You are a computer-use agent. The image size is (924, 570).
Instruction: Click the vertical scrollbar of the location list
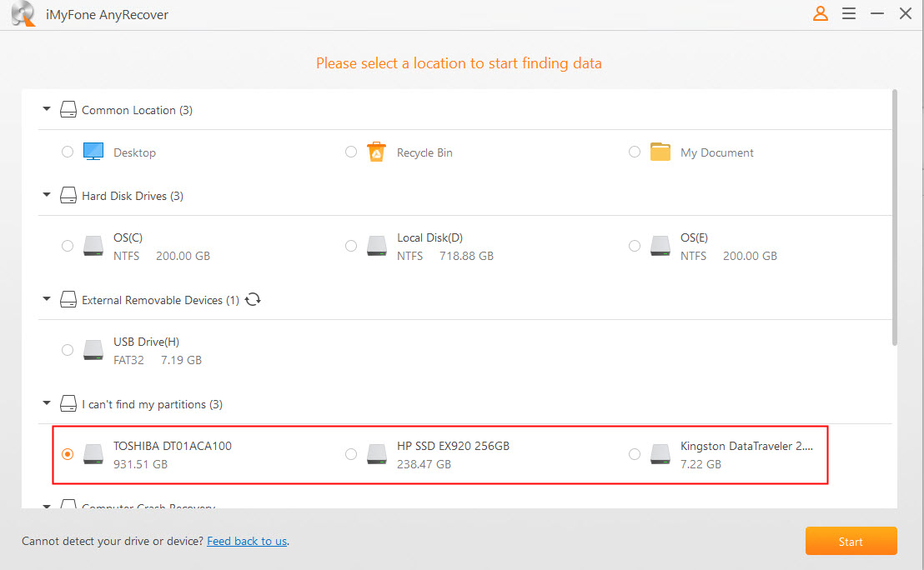(895, 217)
